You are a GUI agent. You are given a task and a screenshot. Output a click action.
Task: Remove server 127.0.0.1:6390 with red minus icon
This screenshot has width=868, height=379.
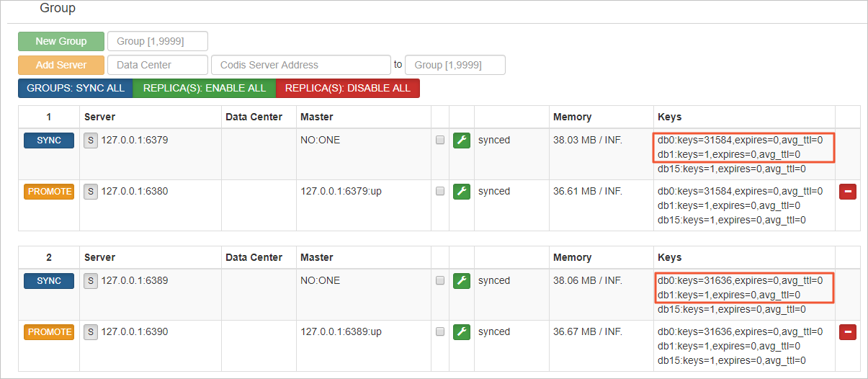(x=848, y=332)
